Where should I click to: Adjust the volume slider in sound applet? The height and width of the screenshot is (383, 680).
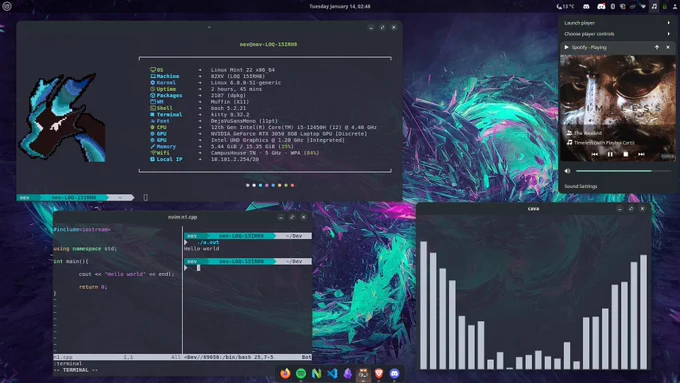pos(623,171)
